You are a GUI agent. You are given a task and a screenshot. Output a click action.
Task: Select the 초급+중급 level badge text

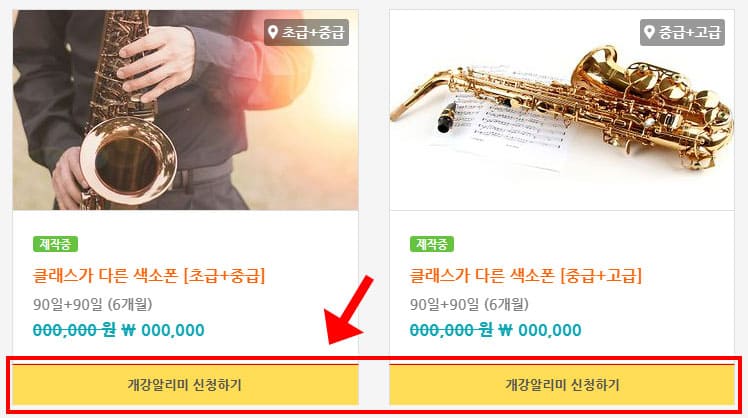pyautogui.click(x=313, y=32)
